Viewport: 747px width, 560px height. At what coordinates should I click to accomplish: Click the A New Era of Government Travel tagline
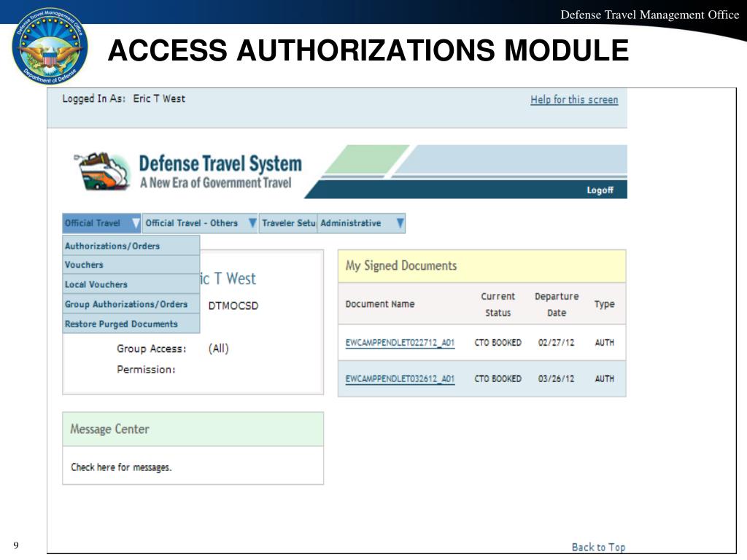point(215,183)
